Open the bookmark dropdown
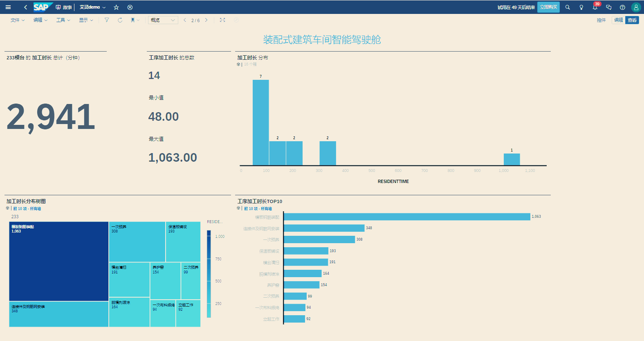The width and height of the screenshot is (644, 341). coord(135,20)
